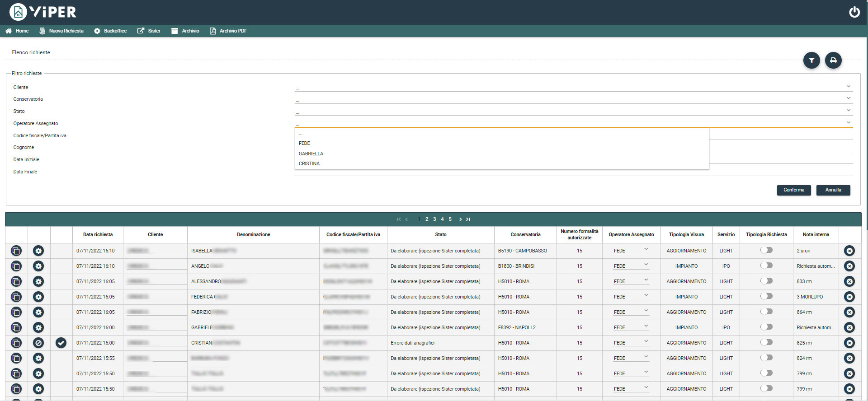Screen dimensions: 868x401
Task: Open Nuova Richiesta menu
Action: (61, 31)
